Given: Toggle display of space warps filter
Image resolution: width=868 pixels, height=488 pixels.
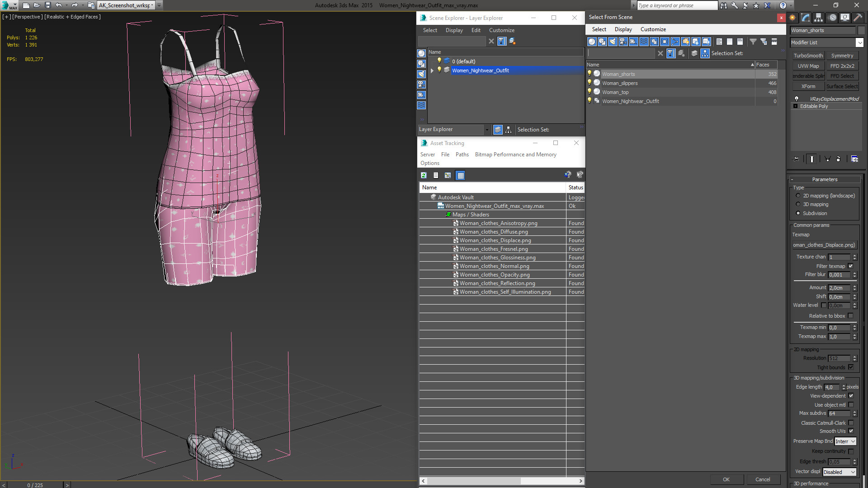Looking at the screenshot, I should pos(644,42).
